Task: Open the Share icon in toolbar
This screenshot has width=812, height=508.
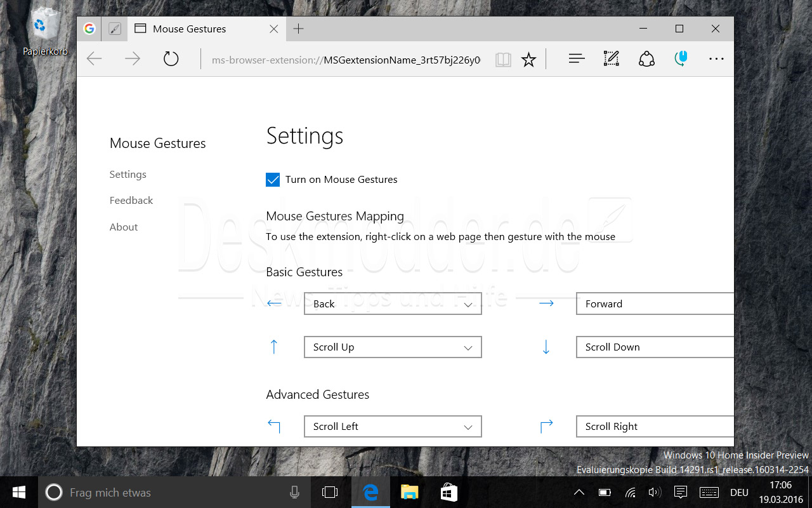Action: click(x=646, y=59)
